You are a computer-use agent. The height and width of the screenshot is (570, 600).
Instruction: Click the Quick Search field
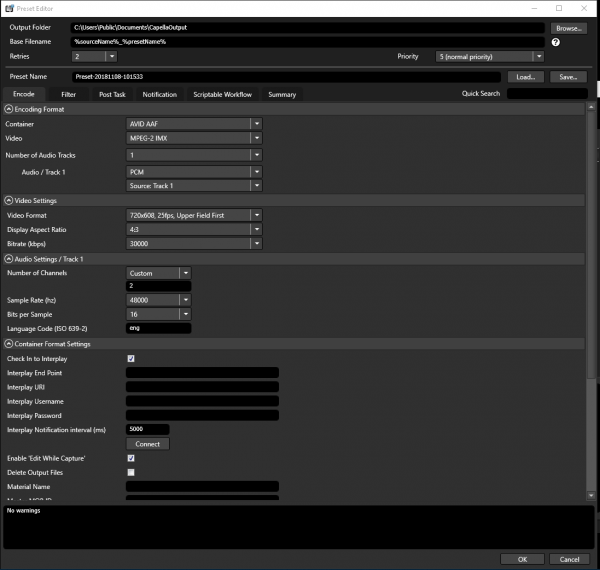tap(546, 94)
